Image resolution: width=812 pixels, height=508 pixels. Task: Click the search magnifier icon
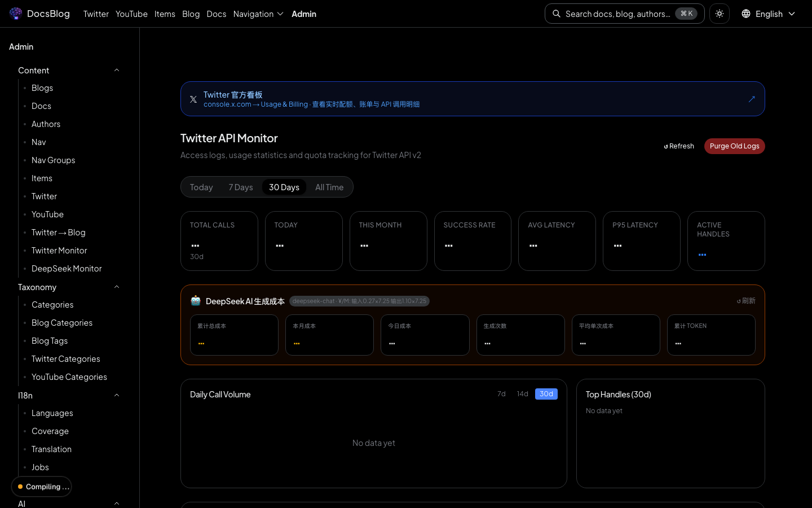click(557, 14)
